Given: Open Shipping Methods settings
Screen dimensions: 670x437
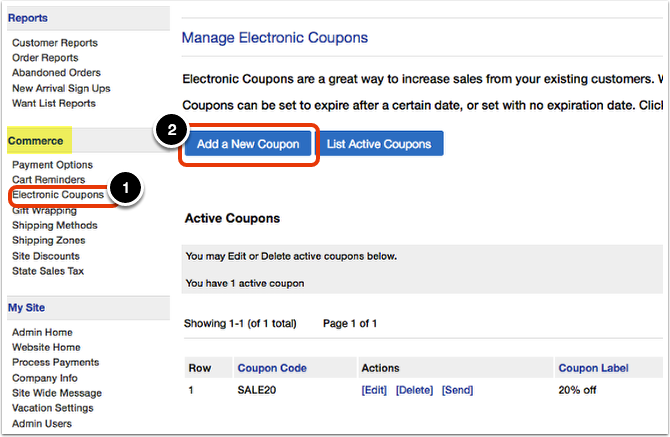Looking at the screenshot, I should tap(55, 226).
